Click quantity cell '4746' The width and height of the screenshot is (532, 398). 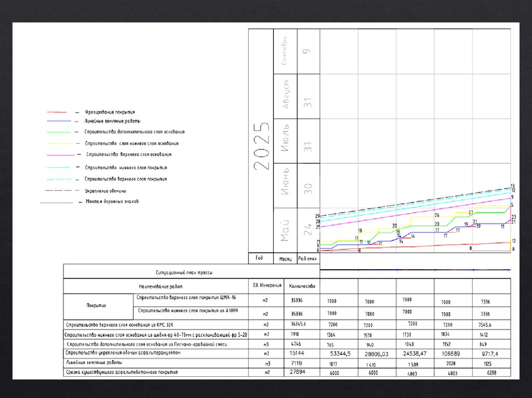296,344
